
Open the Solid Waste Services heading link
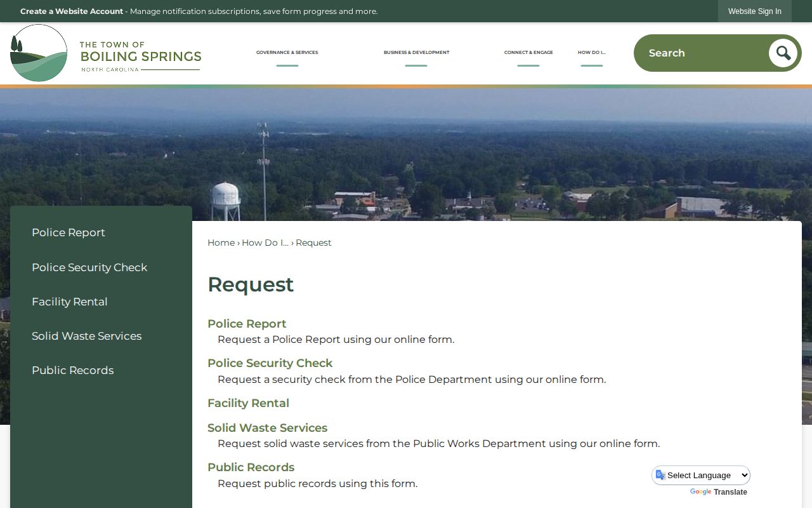[267, 428]
